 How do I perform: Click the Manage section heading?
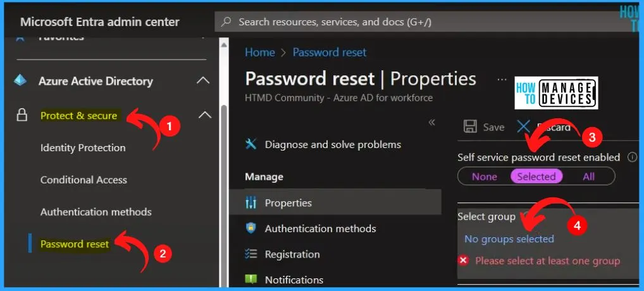pyautogui.click(x=264, y=177)
